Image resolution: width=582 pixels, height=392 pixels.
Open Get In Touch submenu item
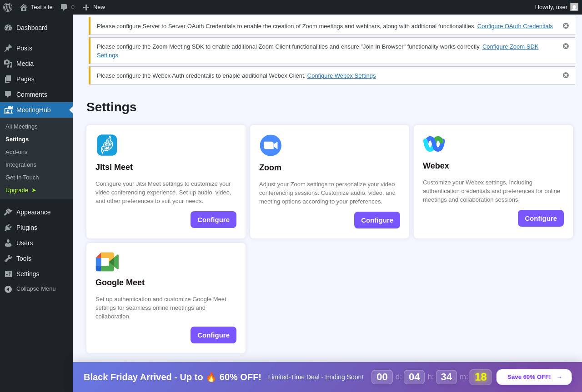click(x=22, y=177)
